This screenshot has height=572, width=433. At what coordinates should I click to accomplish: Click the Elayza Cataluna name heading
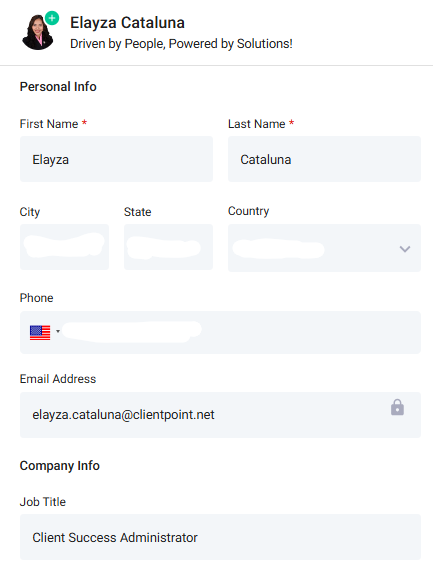point(127,23)
